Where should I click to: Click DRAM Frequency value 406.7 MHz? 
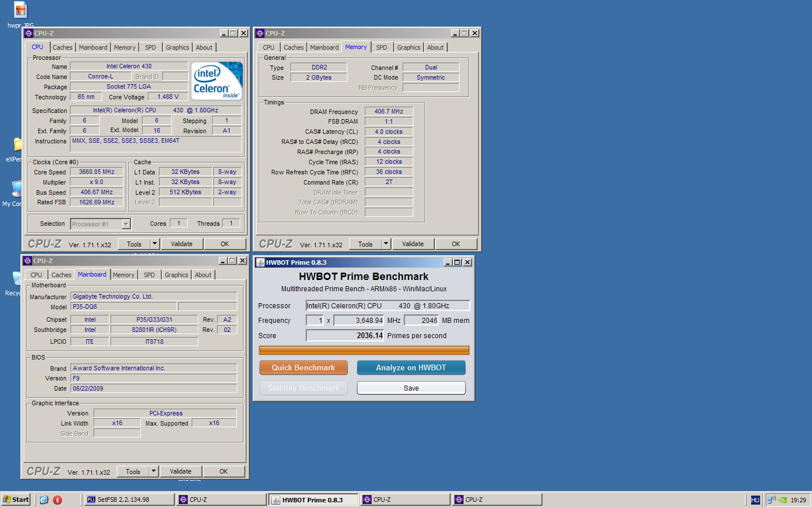coord(389,111)
